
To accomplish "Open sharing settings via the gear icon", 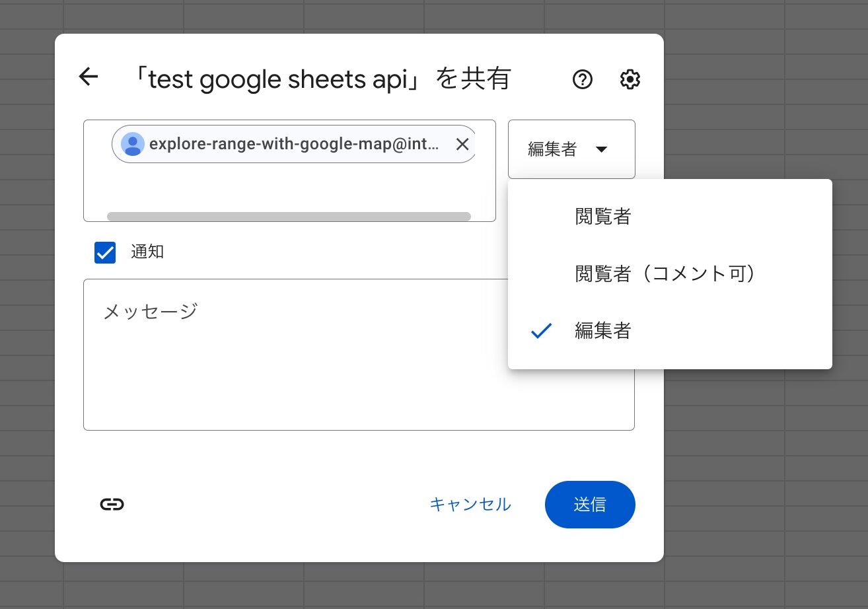I will 630,79.
